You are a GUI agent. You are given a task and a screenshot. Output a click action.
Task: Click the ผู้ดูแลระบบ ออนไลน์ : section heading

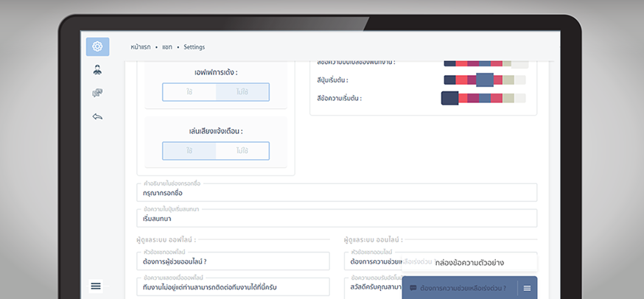point(374,239)
